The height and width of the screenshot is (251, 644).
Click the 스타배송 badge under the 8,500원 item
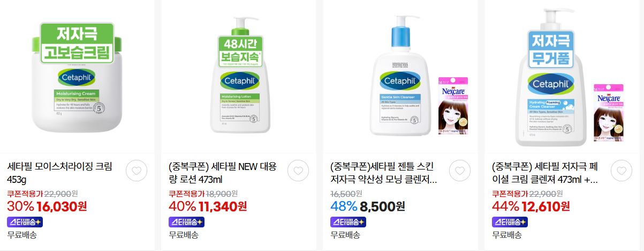[x=348, y=222]
